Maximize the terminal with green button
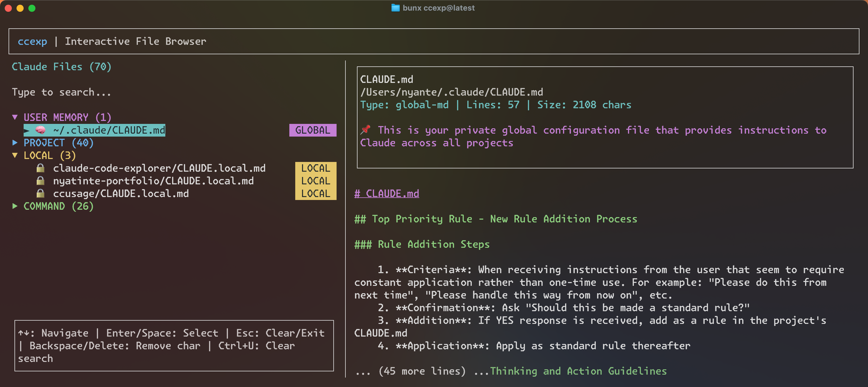 click(x=32, y=8)
